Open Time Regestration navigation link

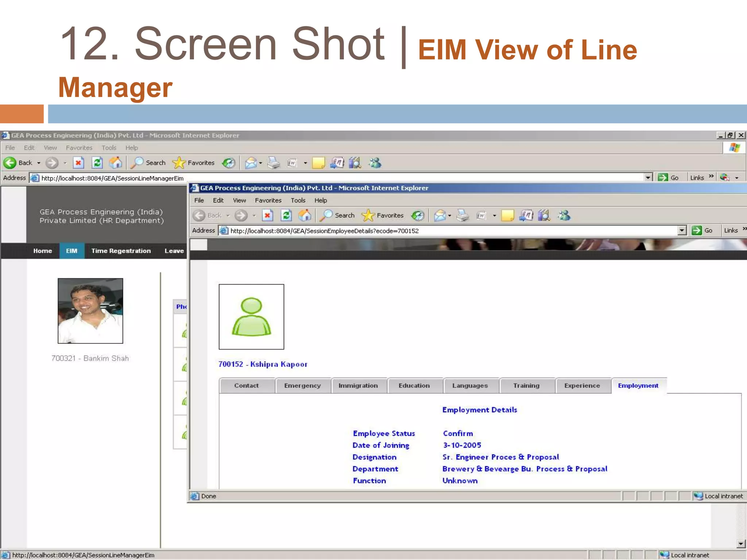pyautogui.click(x=121, y=251)
